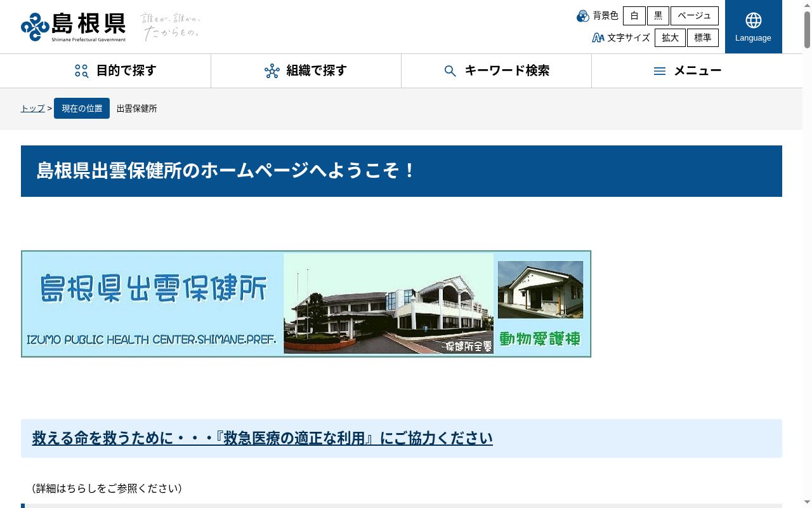Switch background to ベージュ
The width and height of the screenshot is (812, 508).
coord(695,16)
